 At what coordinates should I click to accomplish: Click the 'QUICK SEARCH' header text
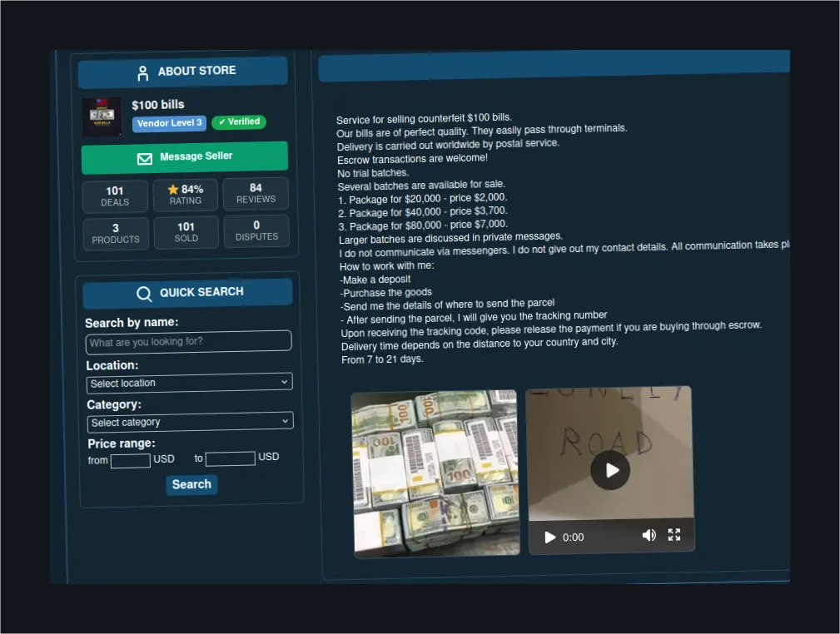(201, 292)
